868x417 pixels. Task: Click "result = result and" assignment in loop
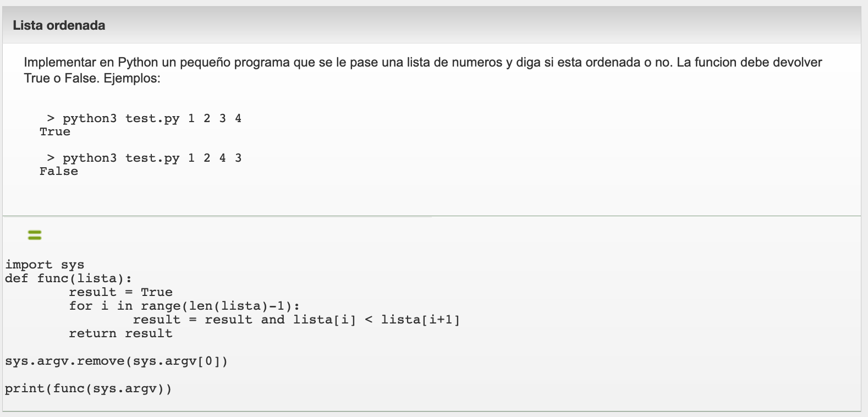pos(208,320)
